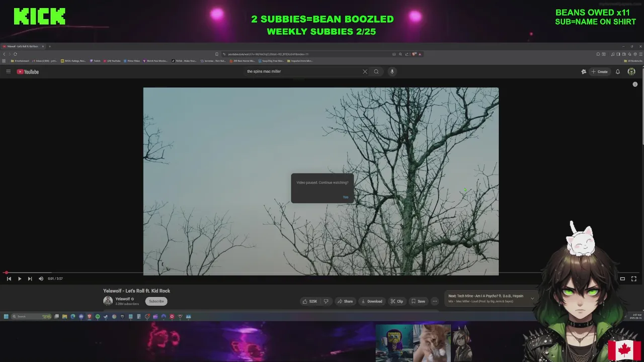The image size is (644, 362).
Task: Like the video with 525K likes
Action: coord(309,301)
